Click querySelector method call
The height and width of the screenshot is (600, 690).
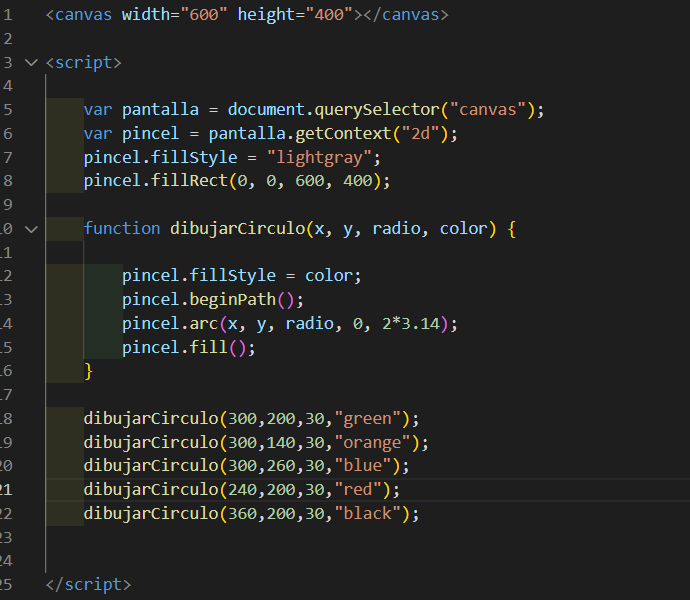coord(377,110)
